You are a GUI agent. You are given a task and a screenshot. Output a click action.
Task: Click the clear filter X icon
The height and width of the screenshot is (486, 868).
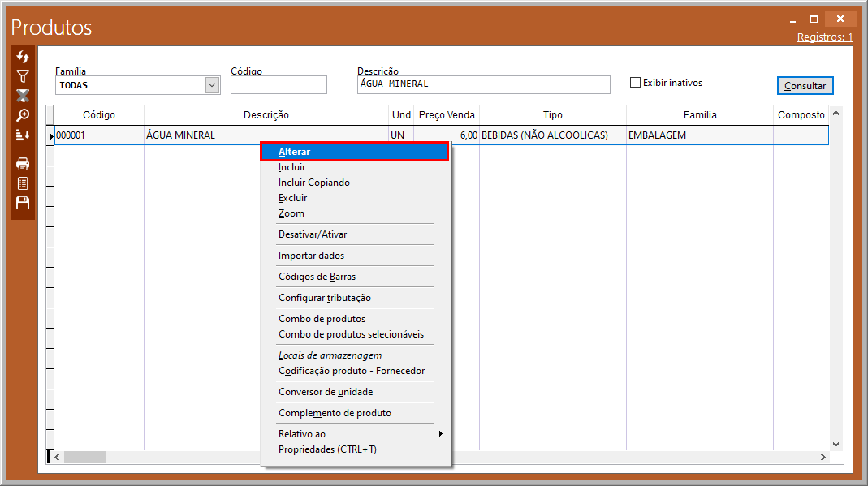coord(23,96)
